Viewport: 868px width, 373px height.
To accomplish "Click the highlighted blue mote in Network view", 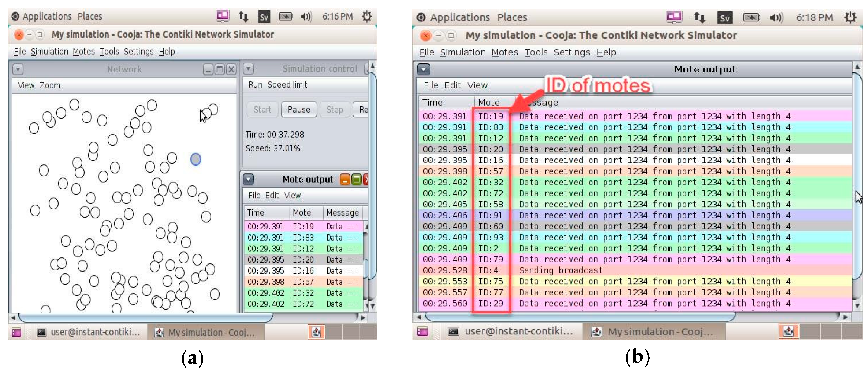I will point(195,159).
